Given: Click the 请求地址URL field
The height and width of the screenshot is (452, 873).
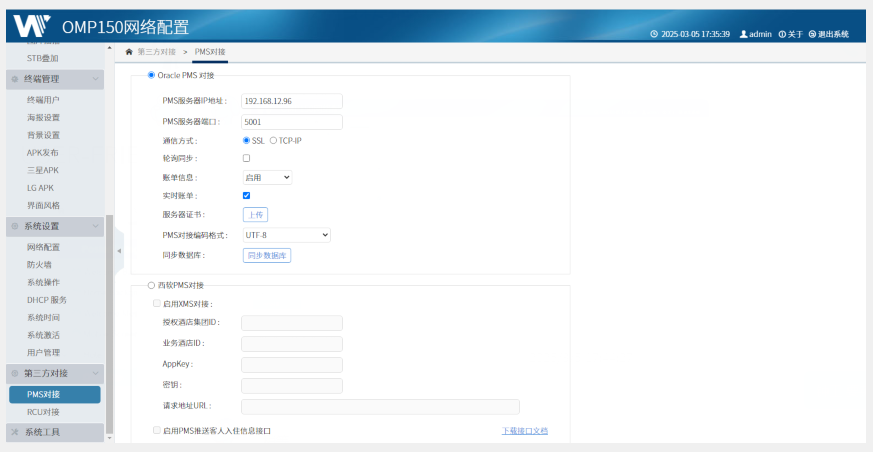Looking at the screenshot, I should 380,407.
